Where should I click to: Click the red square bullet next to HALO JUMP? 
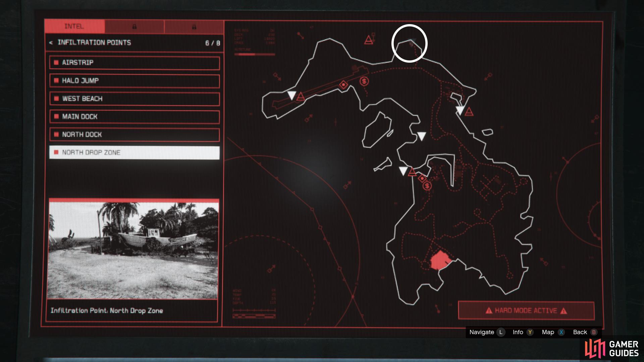[56, 81]
